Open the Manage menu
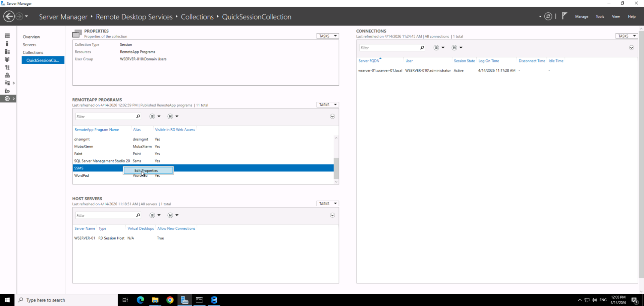Image resolution: width=644 pixels, height=306 pixels. (x=582, y=16)
